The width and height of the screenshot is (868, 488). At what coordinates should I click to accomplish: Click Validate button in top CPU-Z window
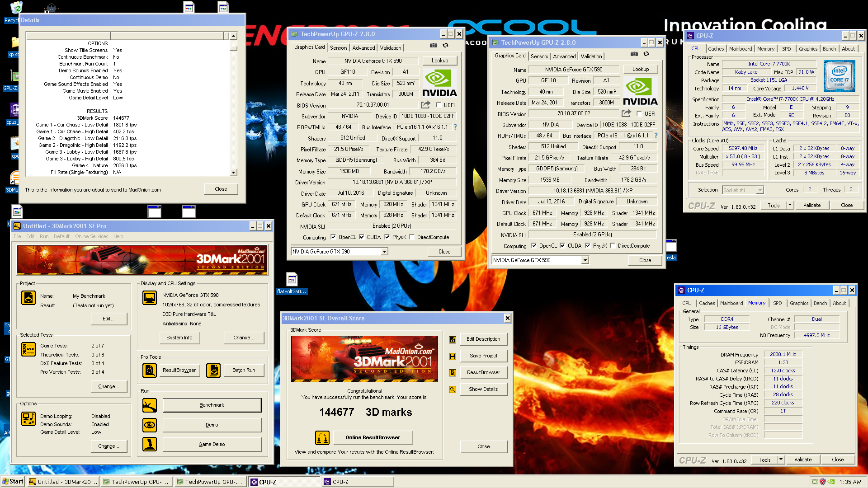point(811,205)
